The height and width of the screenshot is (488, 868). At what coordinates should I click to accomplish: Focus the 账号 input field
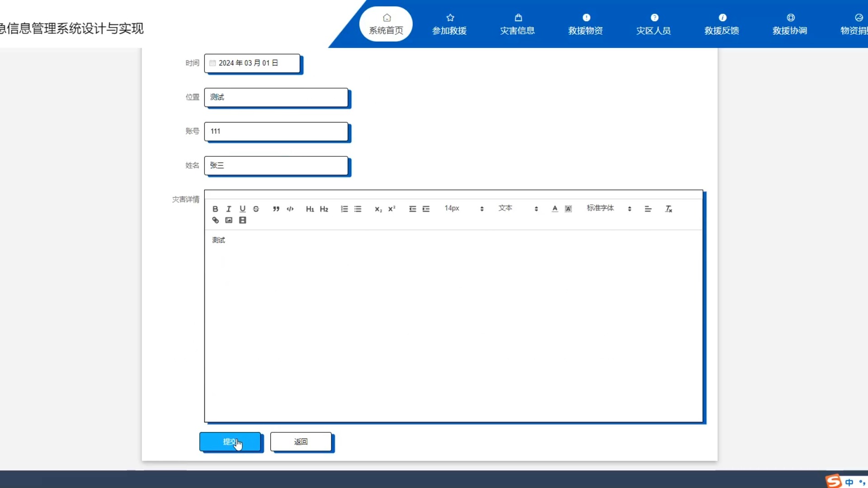pyautogui.click(x=276, y=131)
